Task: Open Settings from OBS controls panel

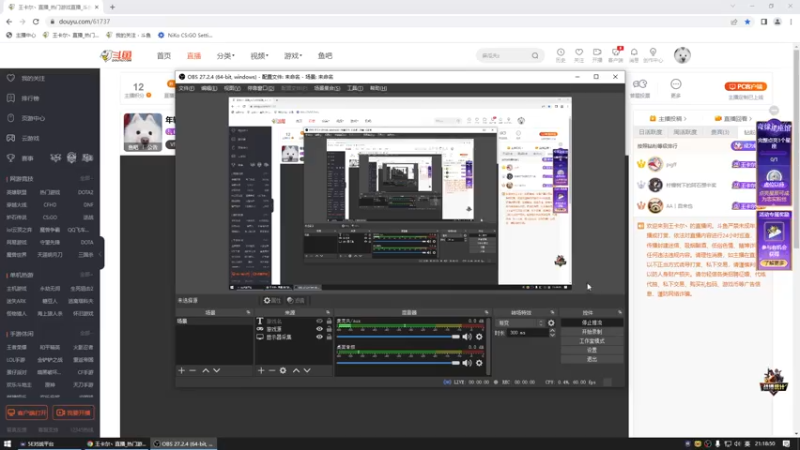Action: 592,351
